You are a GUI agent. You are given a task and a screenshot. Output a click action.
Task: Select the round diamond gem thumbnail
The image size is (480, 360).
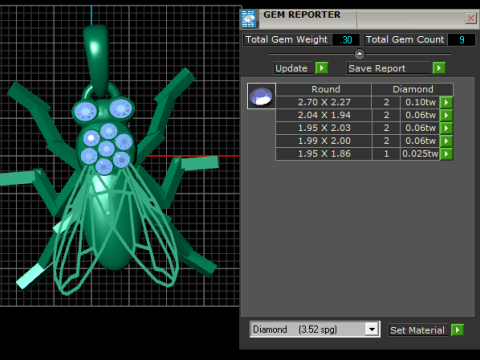pyautogui.click(x=261, y=96)
